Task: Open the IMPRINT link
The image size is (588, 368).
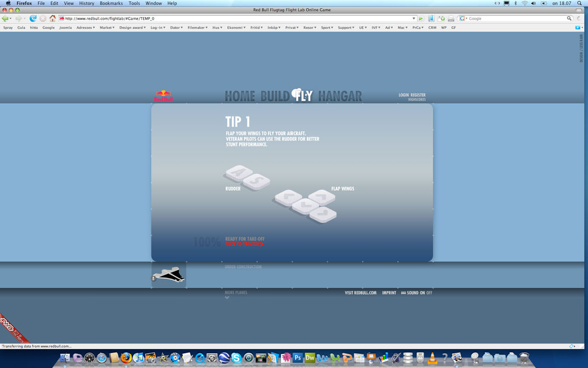Action: click(x=389, y=293)
